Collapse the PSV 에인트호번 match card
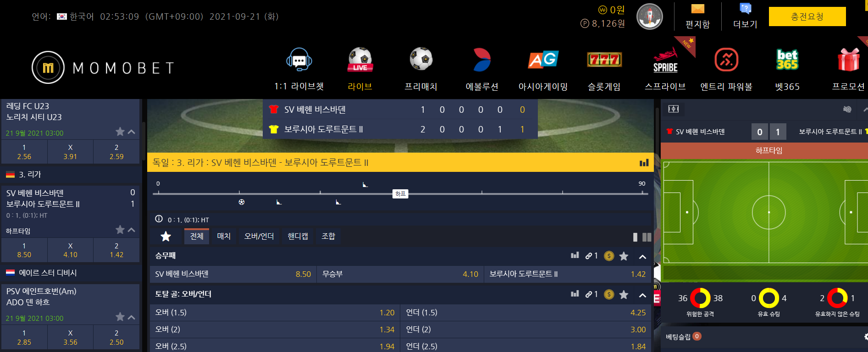This screenshot has height=352, width=868. click(132, 317)
